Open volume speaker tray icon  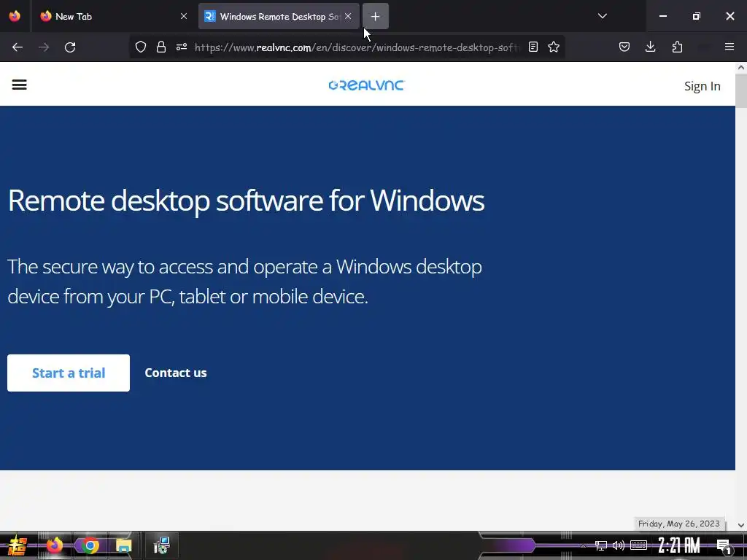(619, 545)
